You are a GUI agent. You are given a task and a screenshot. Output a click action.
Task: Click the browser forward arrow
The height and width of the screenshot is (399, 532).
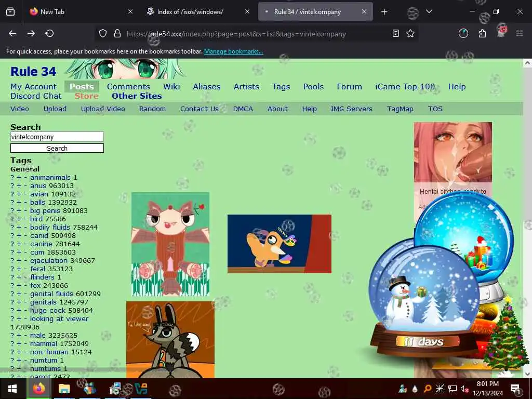(31, 33)
